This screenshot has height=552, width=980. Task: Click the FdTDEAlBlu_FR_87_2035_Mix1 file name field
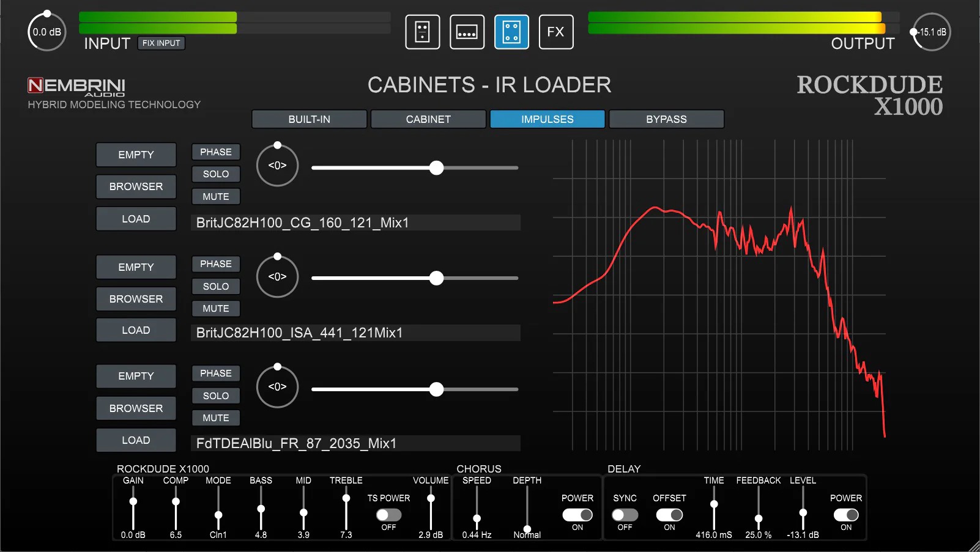(x=355, y=443)
